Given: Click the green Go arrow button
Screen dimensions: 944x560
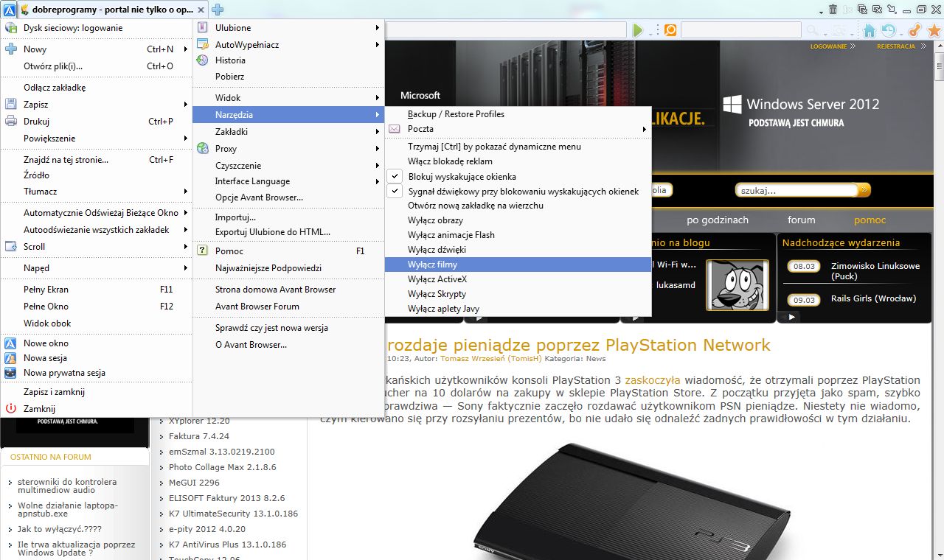Looking at the screenshot, I should (x=638, y=30).
